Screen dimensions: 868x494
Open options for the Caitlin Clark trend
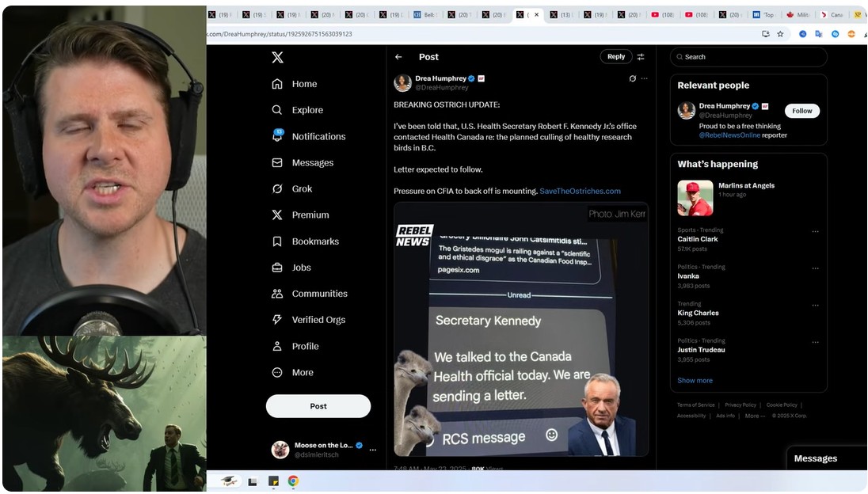[815, 232]
